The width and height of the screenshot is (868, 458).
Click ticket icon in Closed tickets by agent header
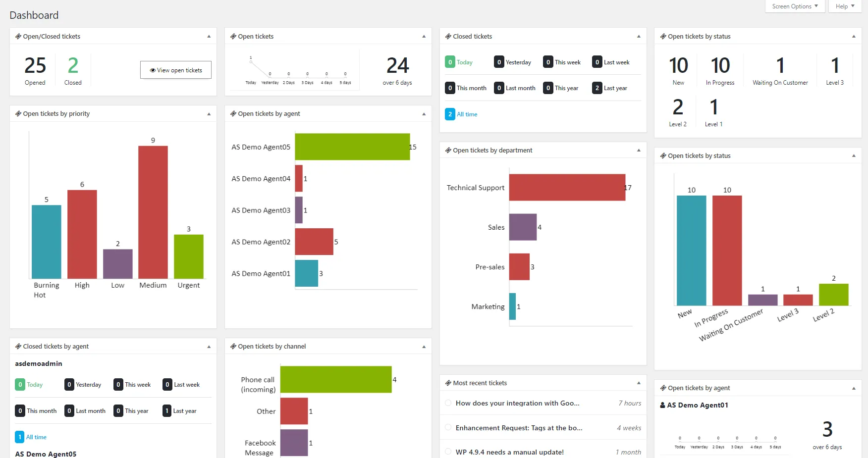pos(18,346)
